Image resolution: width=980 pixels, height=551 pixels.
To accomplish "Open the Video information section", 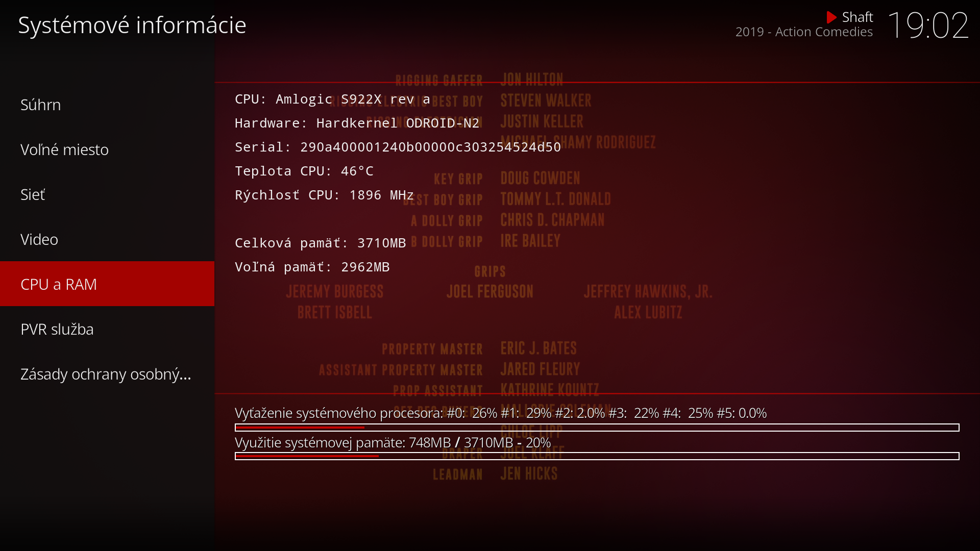I will coord(39,239).
